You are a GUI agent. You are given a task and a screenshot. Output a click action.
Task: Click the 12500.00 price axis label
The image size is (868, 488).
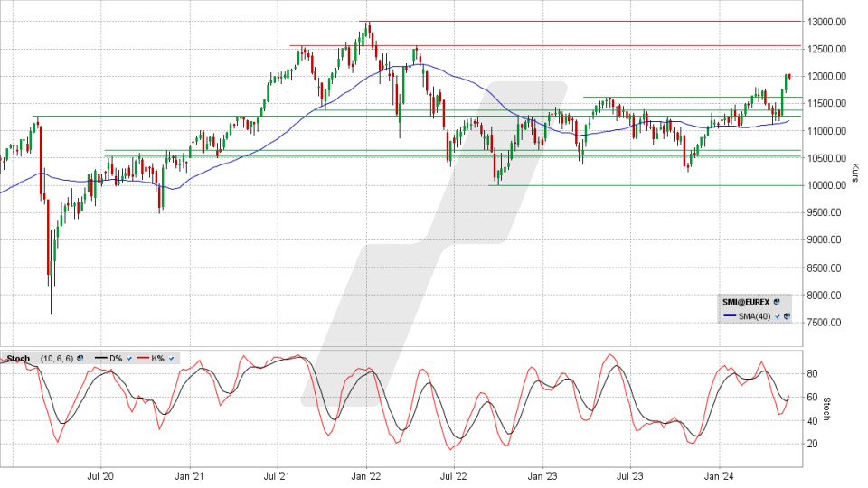click(827, 49)
